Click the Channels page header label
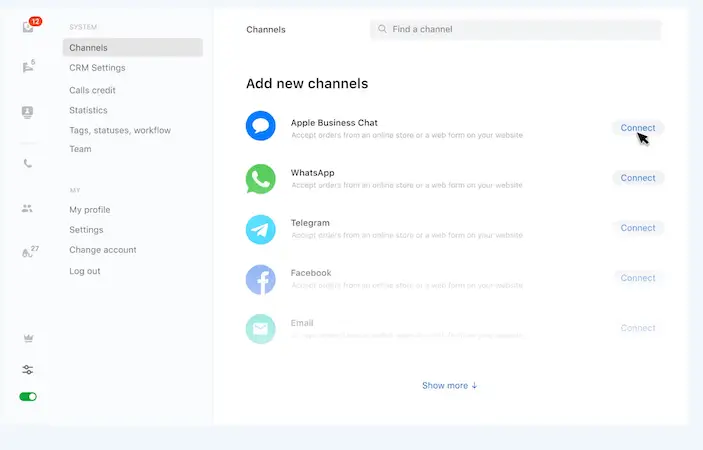This screenshot has height=450, width=703. click(266, 30)
